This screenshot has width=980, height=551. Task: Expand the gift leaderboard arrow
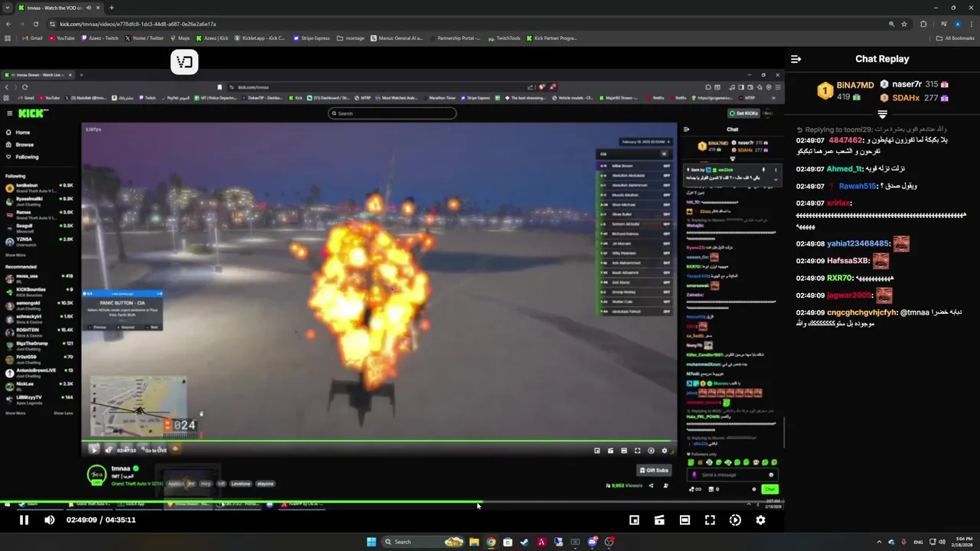tap(882, 114)
